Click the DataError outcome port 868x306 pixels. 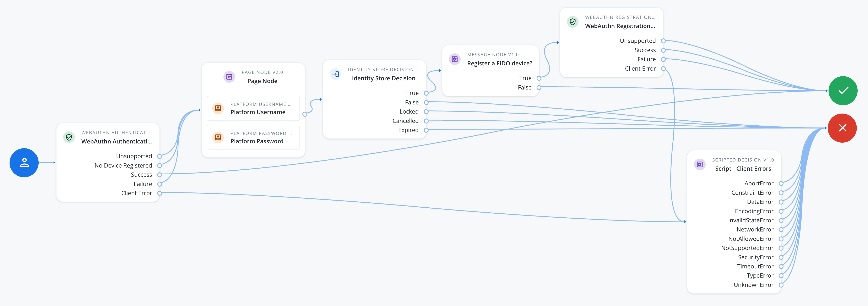pos(781,202)
